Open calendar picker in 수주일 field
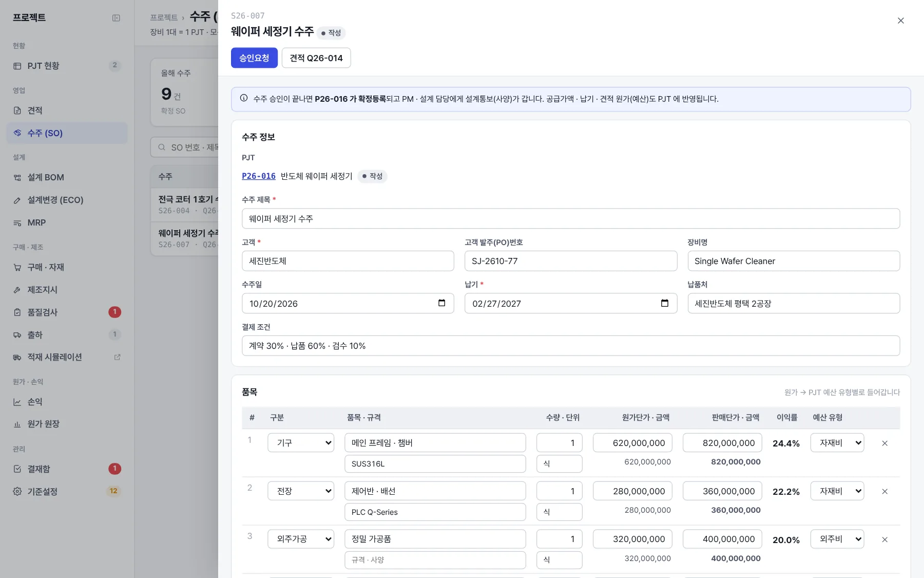 [441, 303]
